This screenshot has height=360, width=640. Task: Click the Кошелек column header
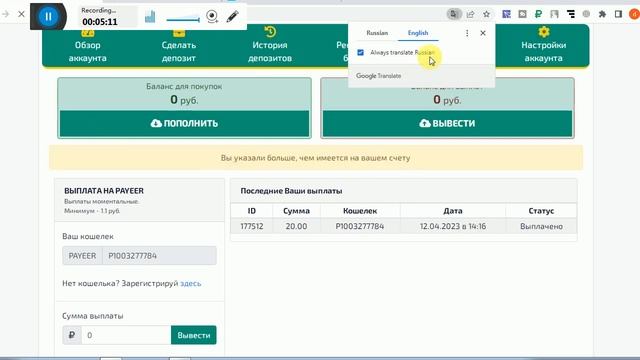click(x=360, y=211)
